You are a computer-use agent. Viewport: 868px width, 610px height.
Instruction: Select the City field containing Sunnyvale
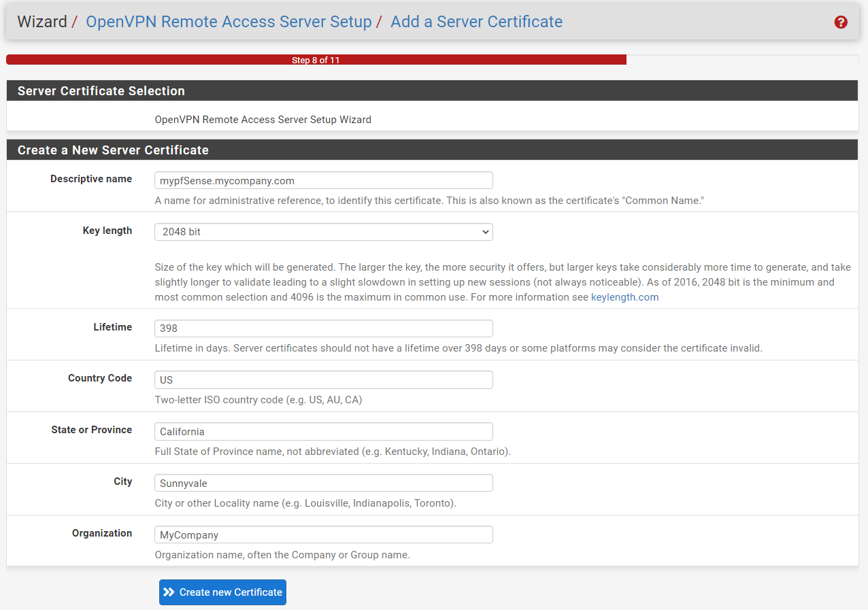[323, 483]
